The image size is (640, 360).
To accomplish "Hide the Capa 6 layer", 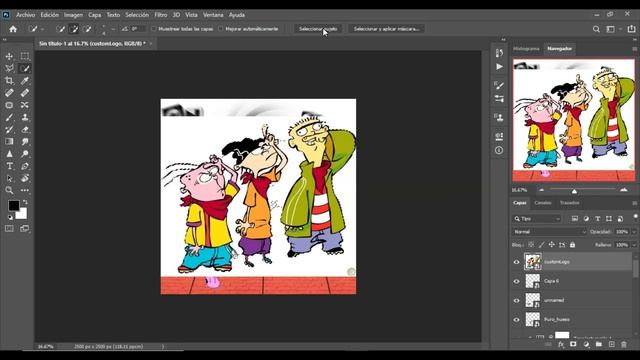I will 516,281.
